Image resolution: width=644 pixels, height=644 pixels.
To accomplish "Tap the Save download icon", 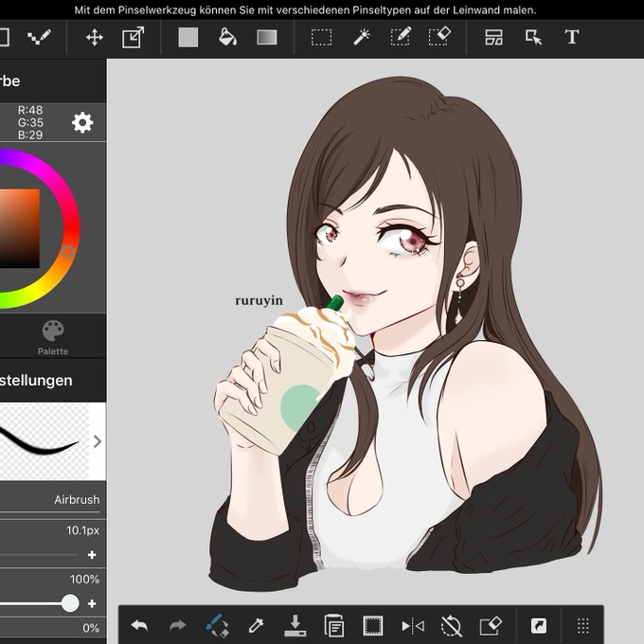I will (295, 625).
